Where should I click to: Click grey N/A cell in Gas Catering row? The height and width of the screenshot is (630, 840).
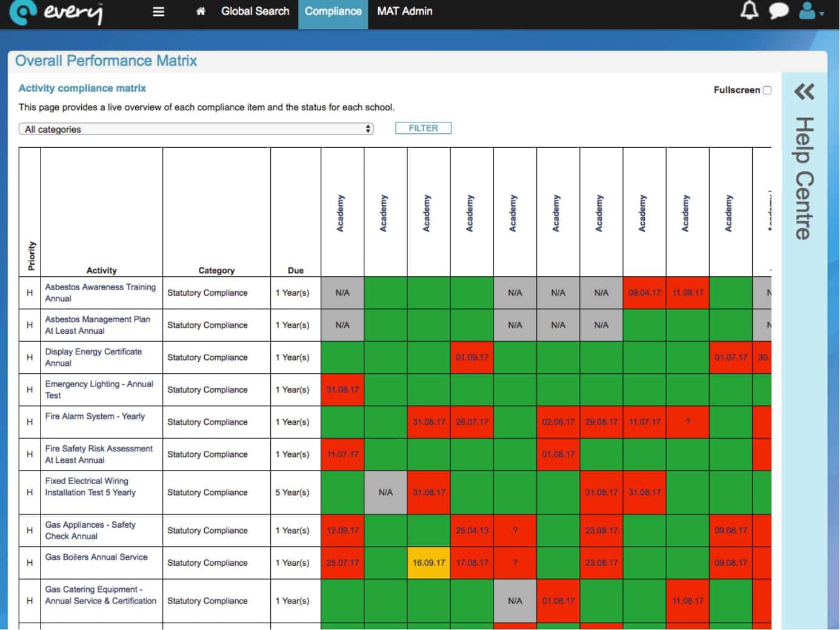(515, 601)
